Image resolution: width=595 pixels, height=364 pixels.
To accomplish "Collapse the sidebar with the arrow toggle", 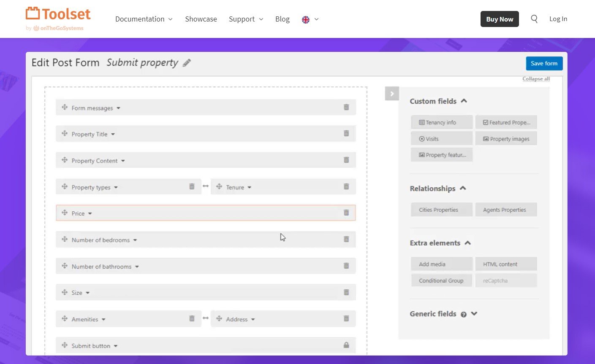I will pos(392,94).
